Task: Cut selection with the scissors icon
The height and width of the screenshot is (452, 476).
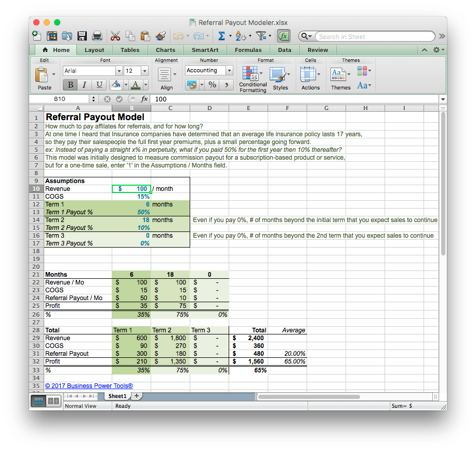Action: pyautogui.click(x=115, y=36)
